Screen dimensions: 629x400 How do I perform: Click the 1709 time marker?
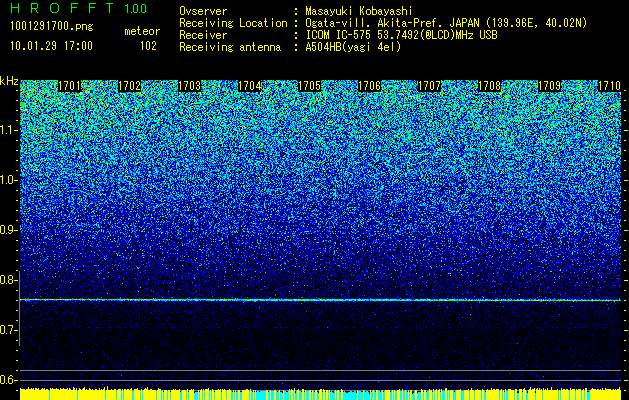tap(549, 86)
